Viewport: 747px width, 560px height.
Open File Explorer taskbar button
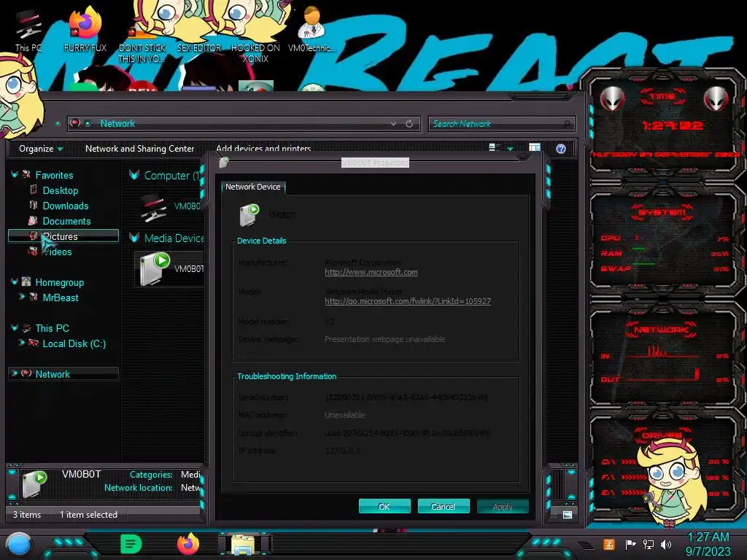[x=243, y=544]
